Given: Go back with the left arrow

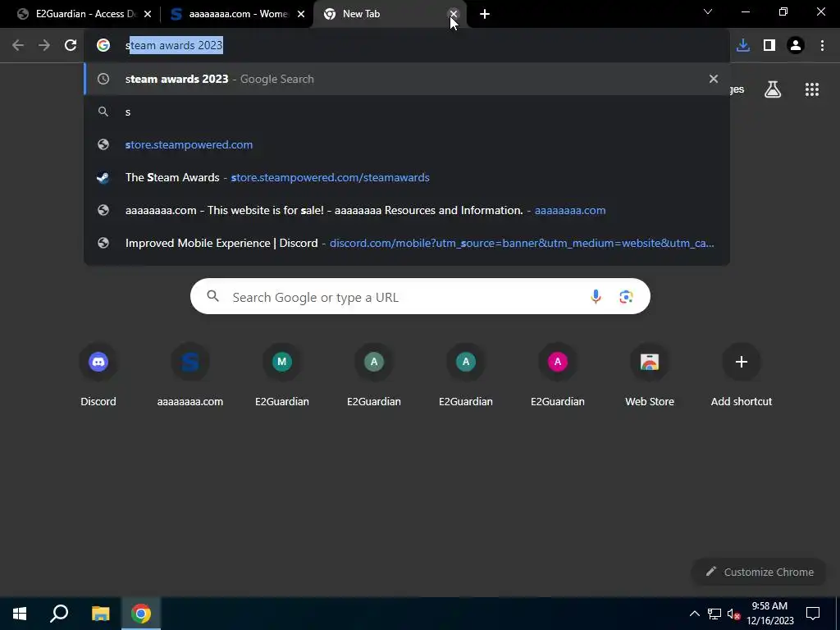Looking at the screenshot, I should click(x=18, y=46).
